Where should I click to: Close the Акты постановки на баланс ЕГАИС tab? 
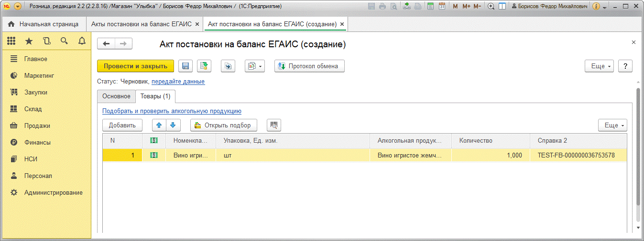[x=197, y=24]
